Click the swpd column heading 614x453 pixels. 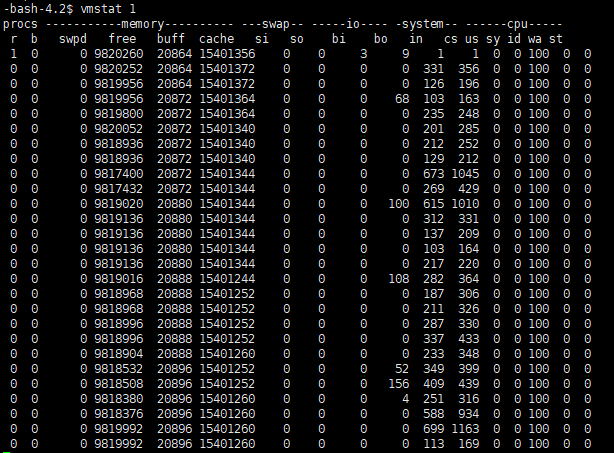[73, 39]
